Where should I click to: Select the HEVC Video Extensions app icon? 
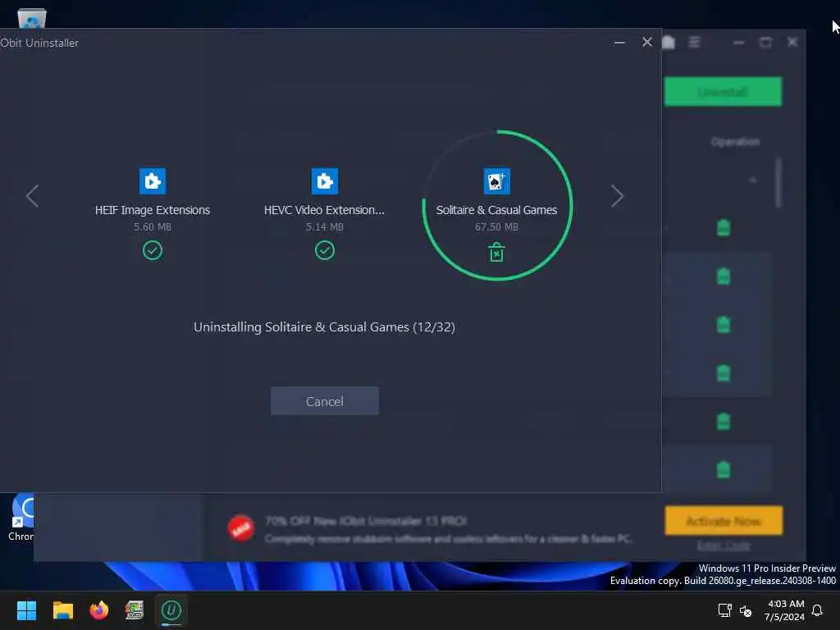[x=325, y=181]
